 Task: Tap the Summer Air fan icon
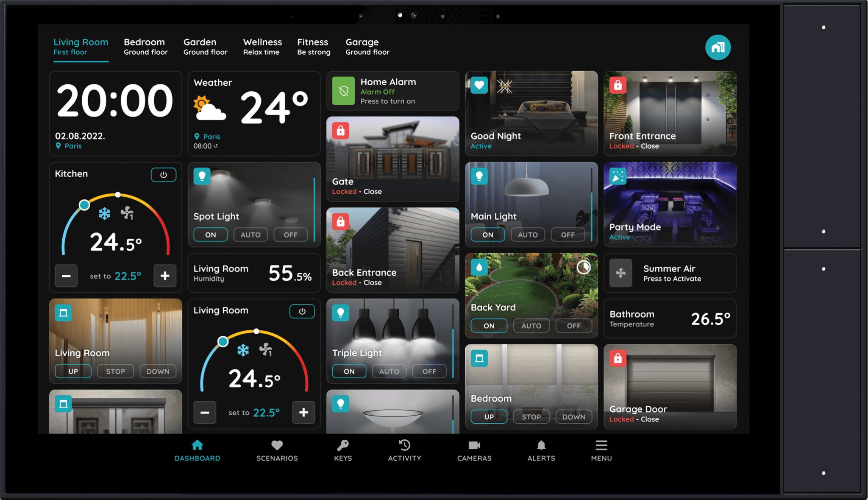pos(620,273)
